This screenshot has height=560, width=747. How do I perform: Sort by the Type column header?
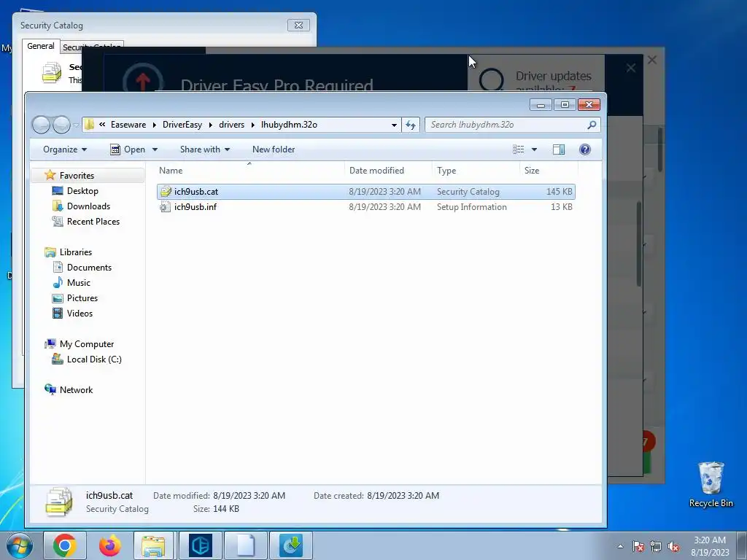point(476,171)
